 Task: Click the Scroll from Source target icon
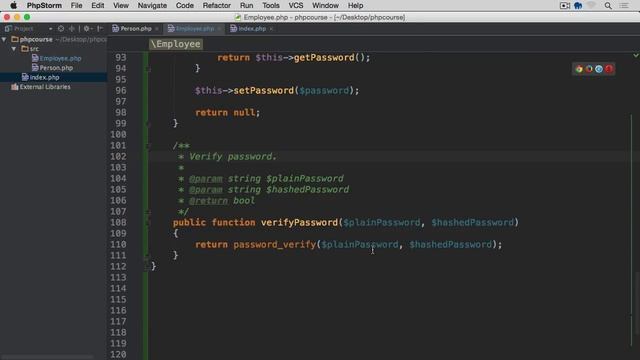61,29
